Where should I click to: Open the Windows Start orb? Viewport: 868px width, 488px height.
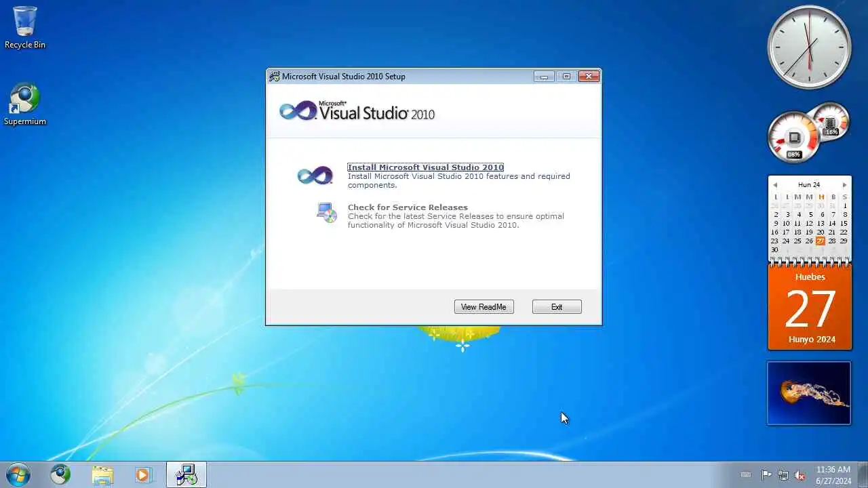(18, 474)
